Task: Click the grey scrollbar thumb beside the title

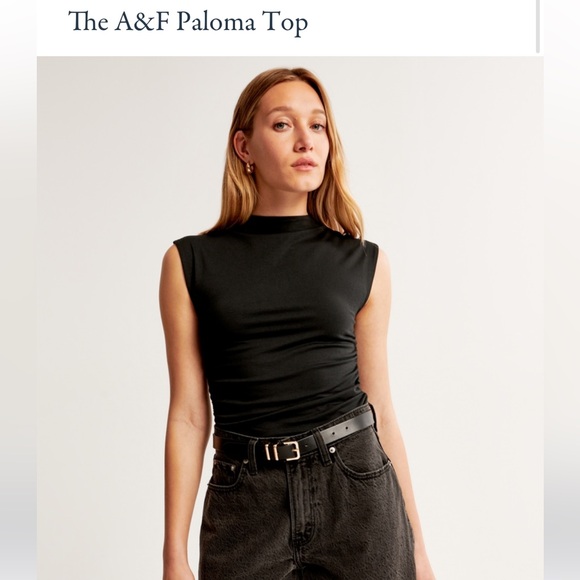Action: point(538,26)
